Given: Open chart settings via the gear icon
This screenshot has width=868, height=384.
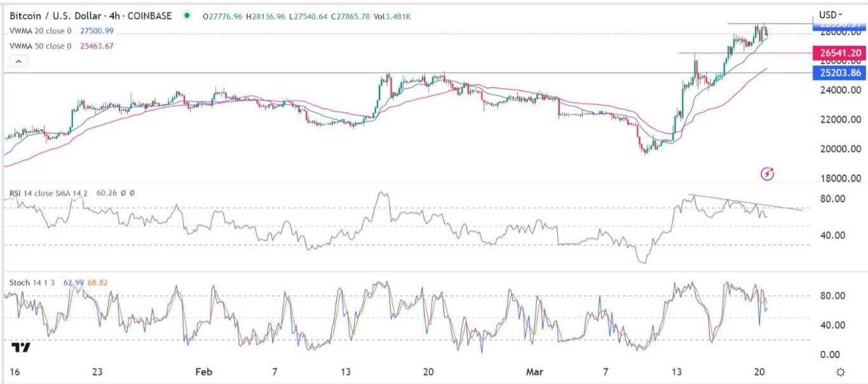Looking at the screenshot, I should 841,372.
